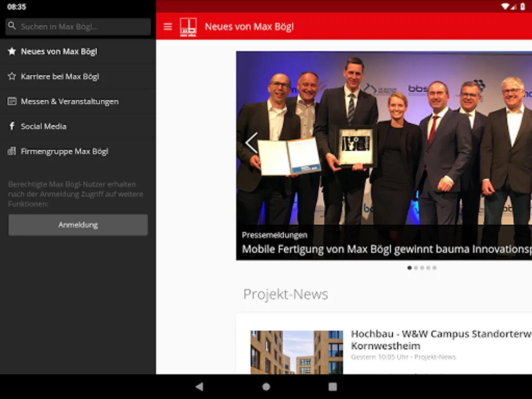Open 'Firmengruppe Max Bögl' menu entry
532x399 pixels.
point(78,151)
